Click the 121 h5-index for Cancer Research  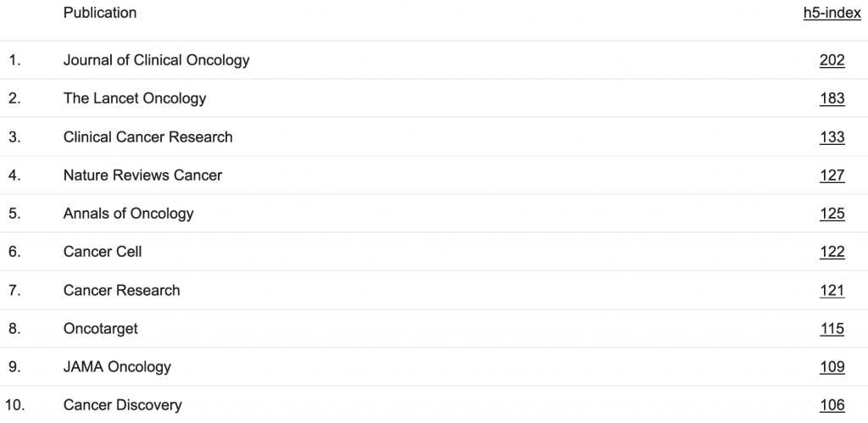pos(832,290)
